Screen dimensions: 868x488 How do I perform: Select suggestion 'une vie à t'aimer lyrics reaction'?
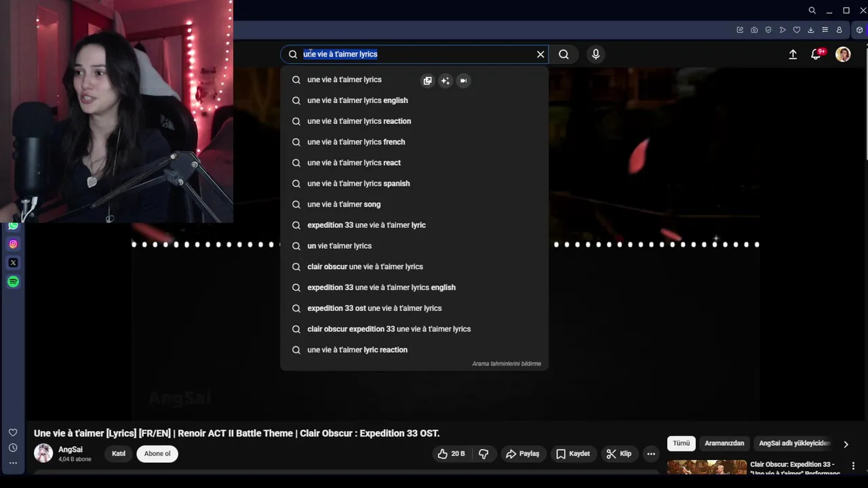(414, 121)
